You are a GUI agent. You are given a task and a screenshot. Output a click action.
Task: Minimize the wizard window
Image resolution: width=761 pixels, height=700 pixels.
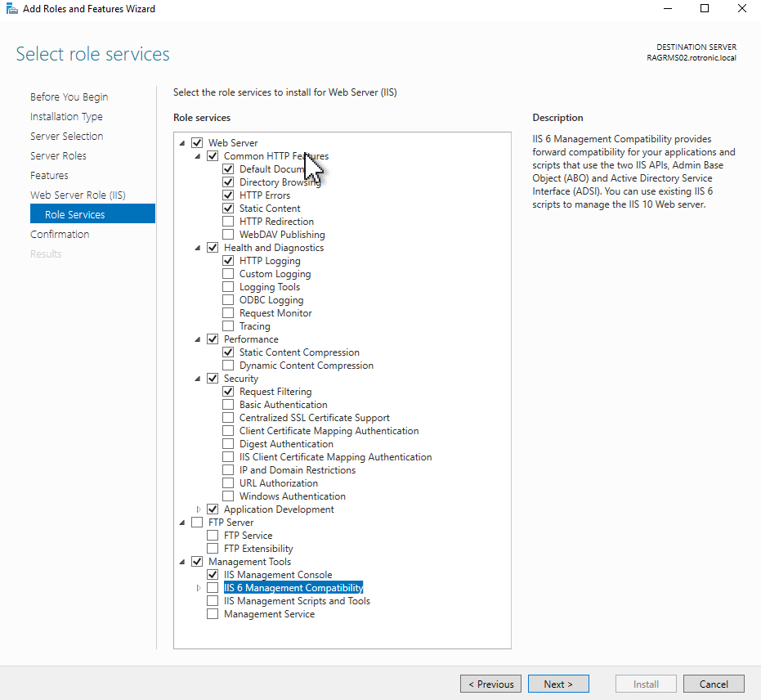[668, 8]
